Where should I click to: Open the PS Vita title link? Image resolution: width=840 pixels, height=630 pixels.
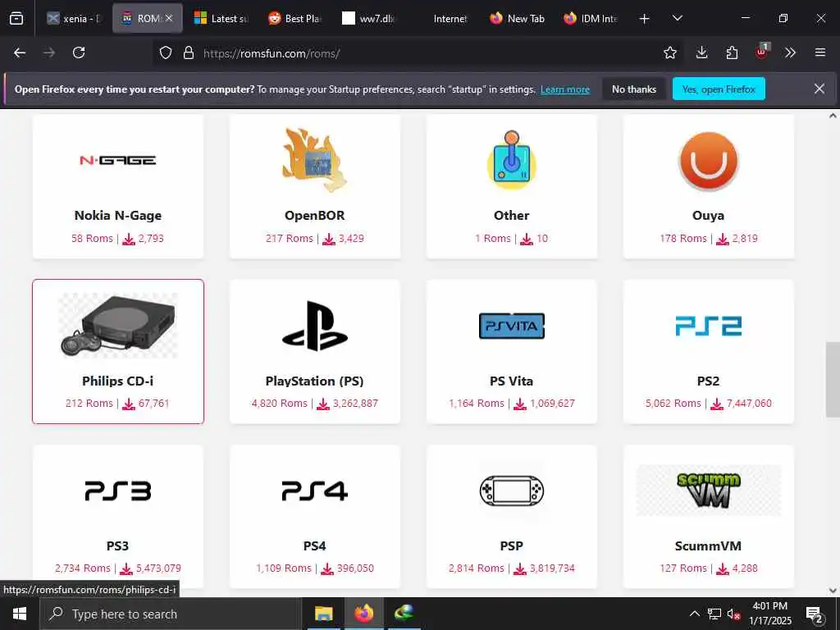(512, 381)
